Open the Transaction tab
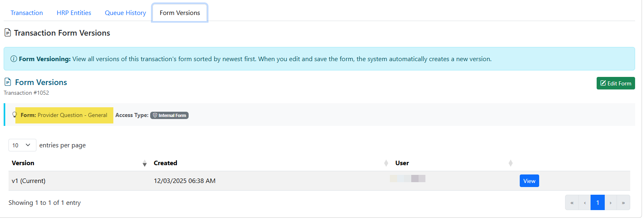This screenshot has width=644, height=219. tap(27, 13)
